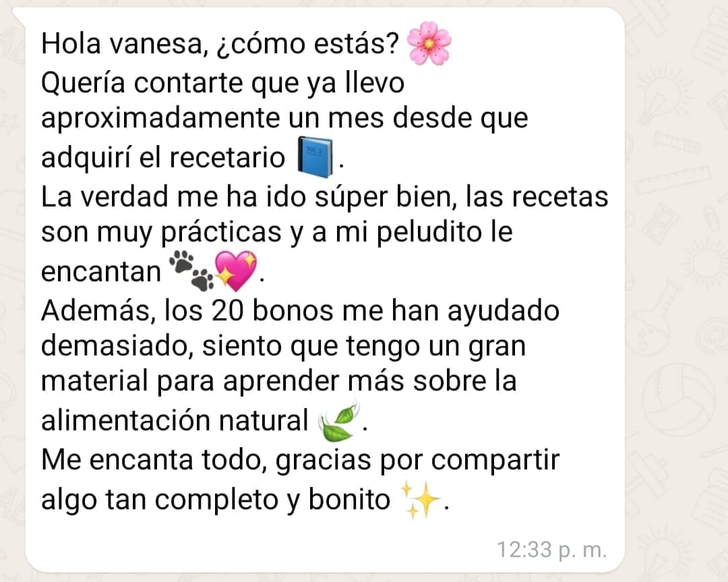Tap the text 'Además, los 20 bonos'
Screen dimensions: 728x582
[x=187, y=310]
